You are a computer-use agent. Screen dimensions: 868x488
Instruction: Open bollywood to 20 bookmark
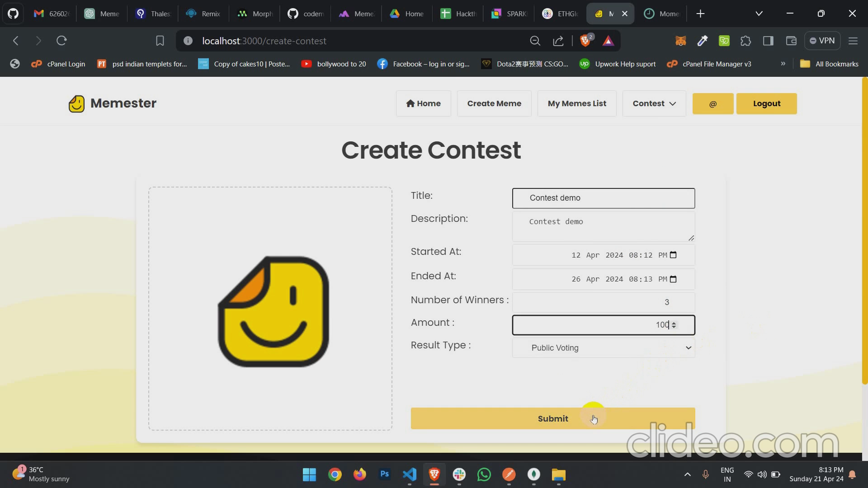tap(334, 64)
